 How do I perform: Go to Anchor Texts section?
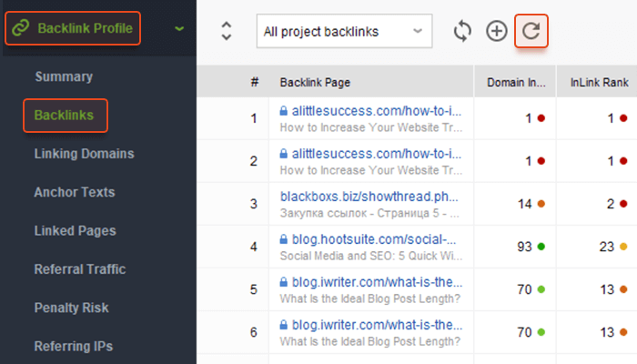75,192
